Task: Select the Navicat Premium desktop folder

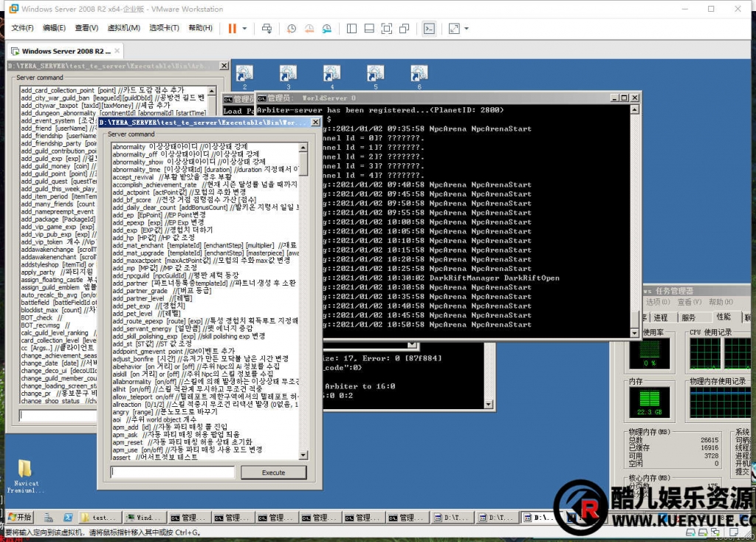Action: pyautogui.click(x=25, y=476)
